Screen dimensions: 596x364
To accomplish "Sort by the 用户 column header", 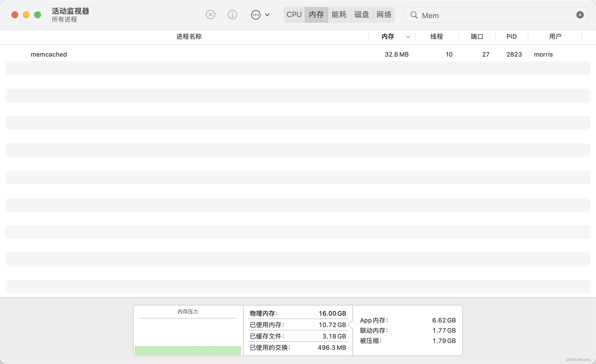I will [555, 37].
